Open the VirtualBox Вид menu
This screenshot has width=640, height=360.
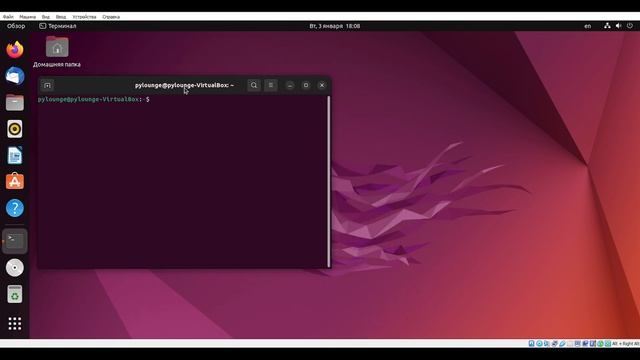[x=46, y=17]
